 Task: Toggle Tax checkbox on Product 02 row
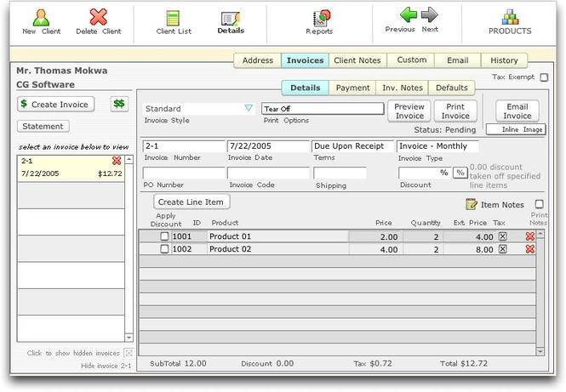click(x=502, y=249)
